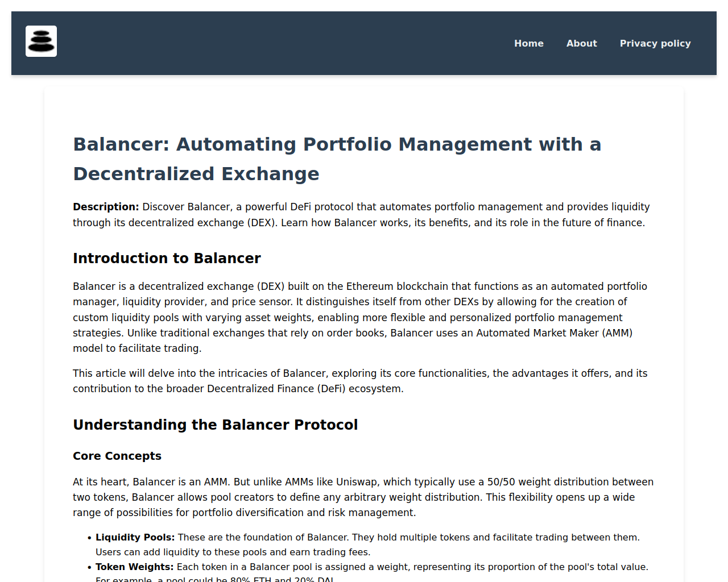728x582 pixels.
Task: Select the bold 'Description:' label
Action: coord(106,207)
